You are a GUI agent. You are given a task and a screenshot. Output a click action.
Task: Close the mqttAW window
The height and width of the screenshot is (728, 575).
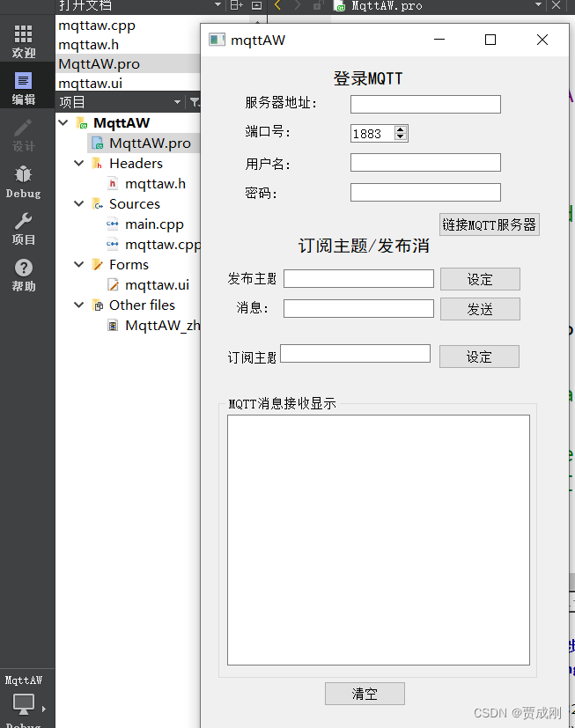click(x=542, y=40)
